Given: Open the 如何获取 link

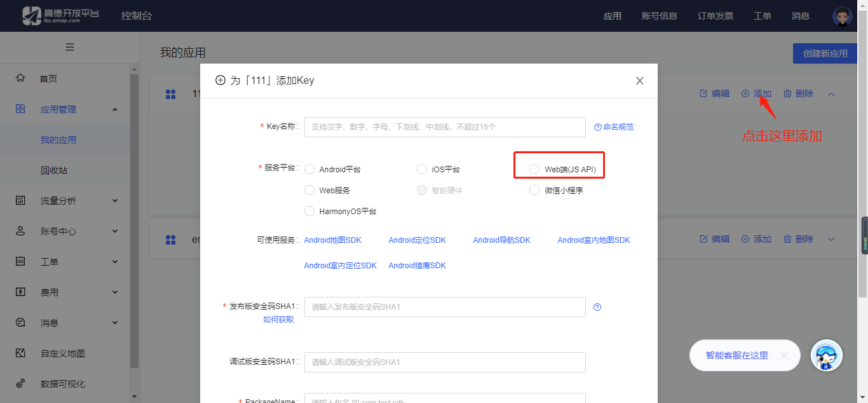Looking at the screenshot, I should 278,320.
